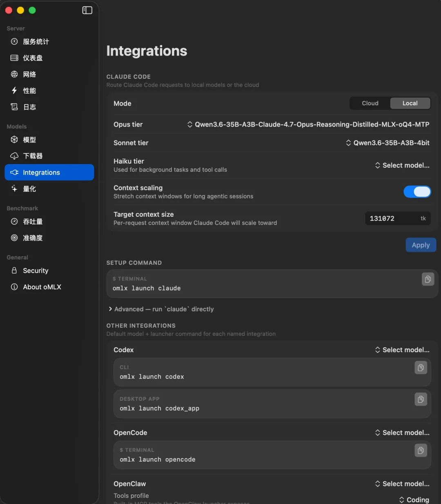Click the 'omlx launch opencode' command text

[x=158, y=460]
